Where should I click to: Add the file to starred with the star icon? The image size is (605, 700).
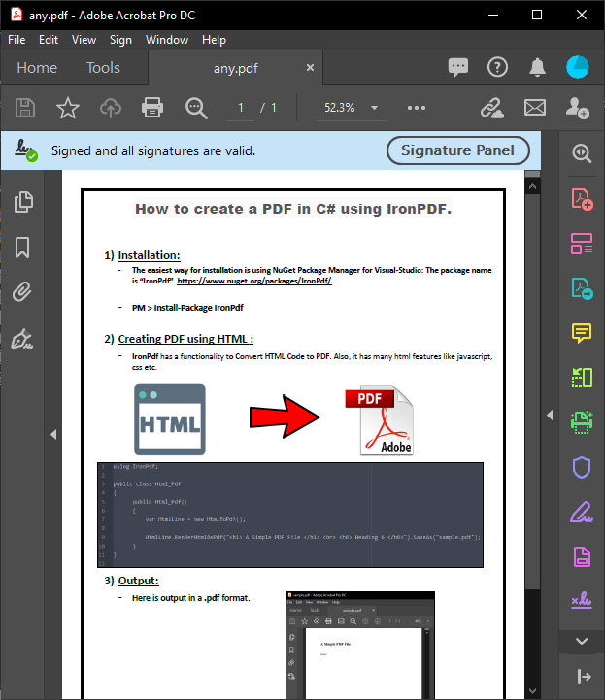tap(68, 108)
